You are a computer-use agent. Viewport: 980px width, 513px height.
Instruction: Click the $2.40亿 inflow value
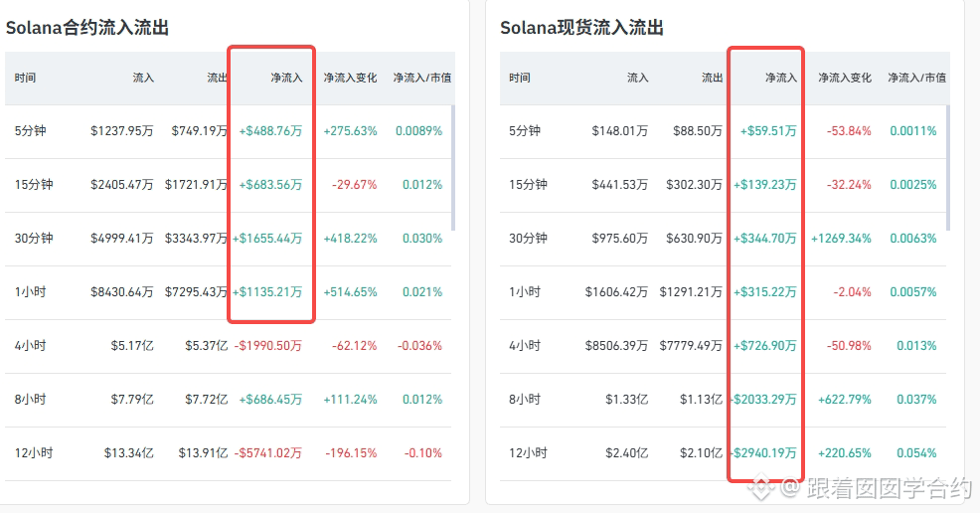point(627,453)
